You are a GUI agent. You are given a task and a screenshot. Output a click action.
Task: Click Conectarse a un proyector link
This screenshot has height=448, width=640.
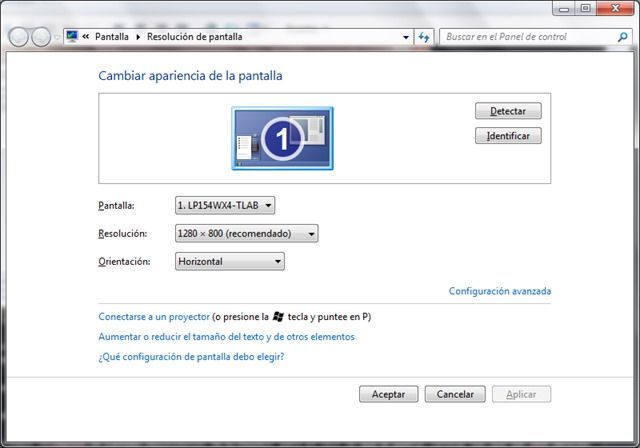click(x=154, y=316)
